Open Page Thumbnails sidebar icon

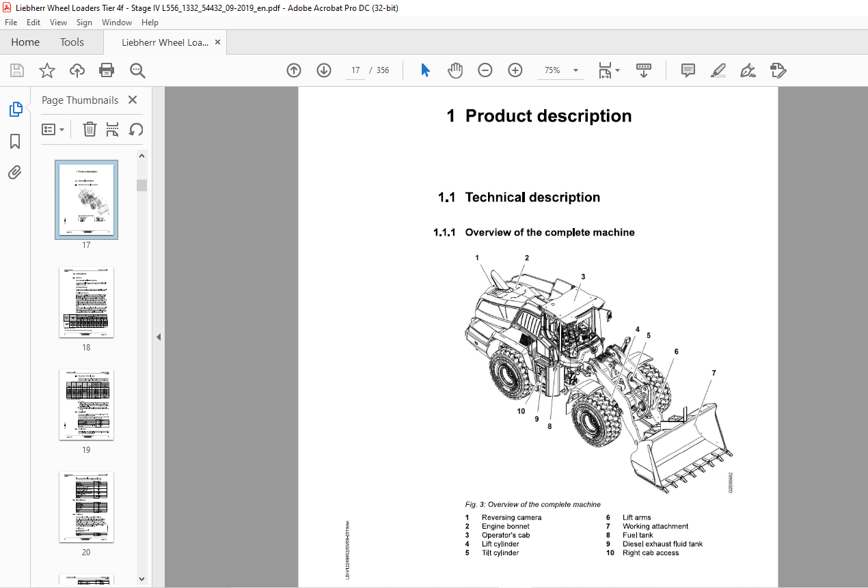click(15, 109)
